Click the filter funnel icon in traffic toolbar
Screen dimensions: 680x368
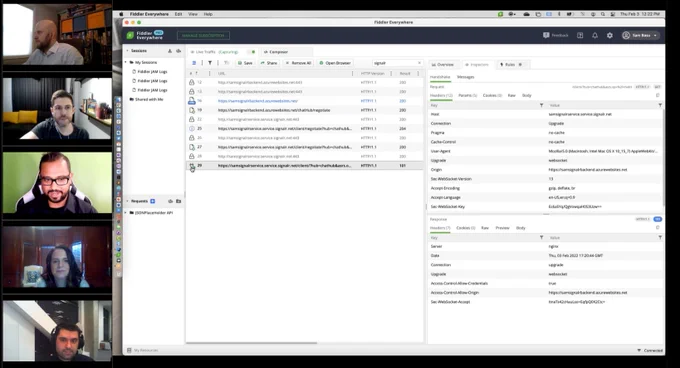210,63
